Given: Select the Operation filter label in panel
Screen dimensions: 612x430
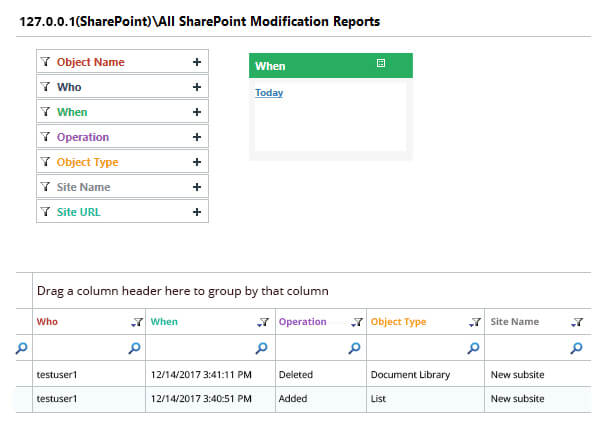Looking at the screenshot, I should tap(83, 137).
